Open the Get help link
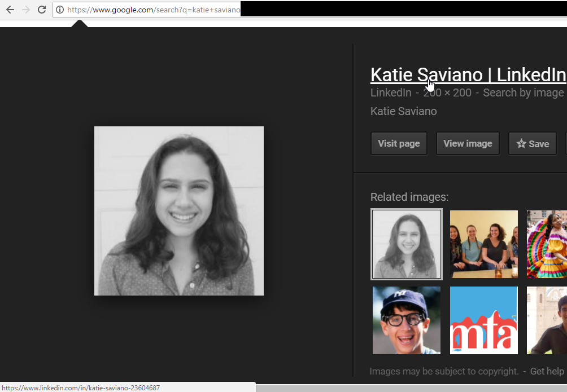Image resolution: width=567 pixels, height=392 pixels. [547, 371]
